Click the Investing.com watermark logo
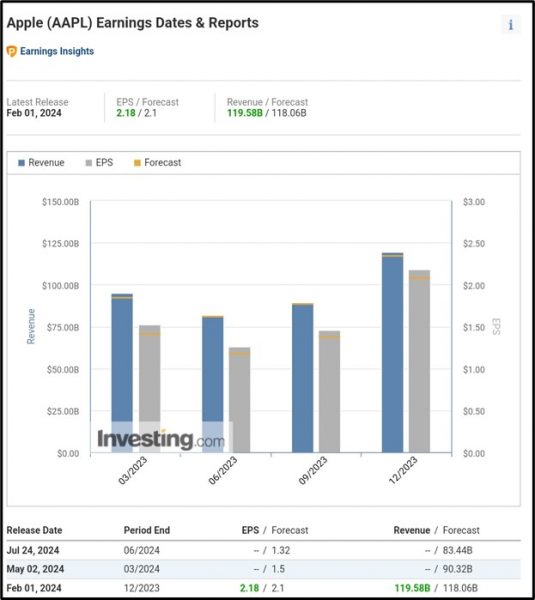Screen dimensions: 535x600 [161, 439]
